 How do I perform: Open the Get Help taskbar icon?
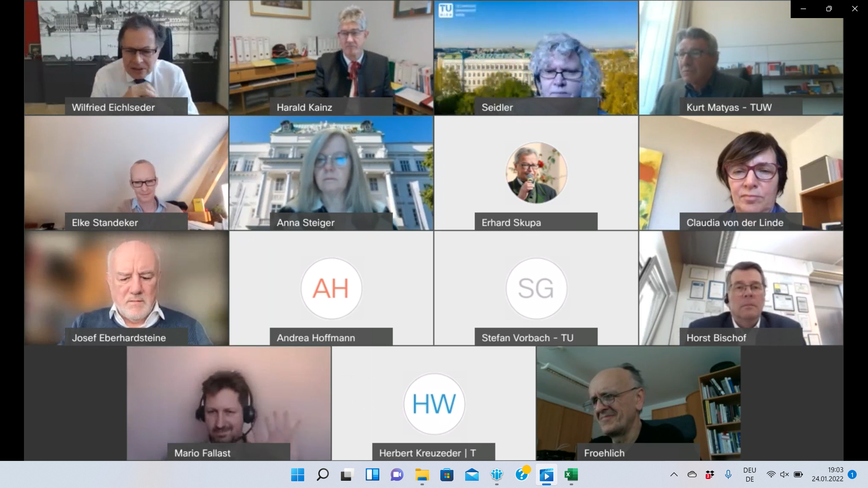tap(522, 475)
